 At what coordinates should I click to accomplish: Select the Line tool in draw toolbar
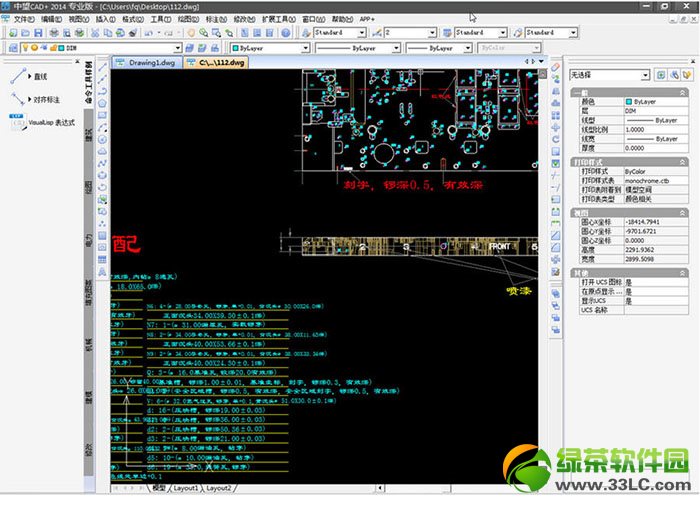[x=102, y=67]
